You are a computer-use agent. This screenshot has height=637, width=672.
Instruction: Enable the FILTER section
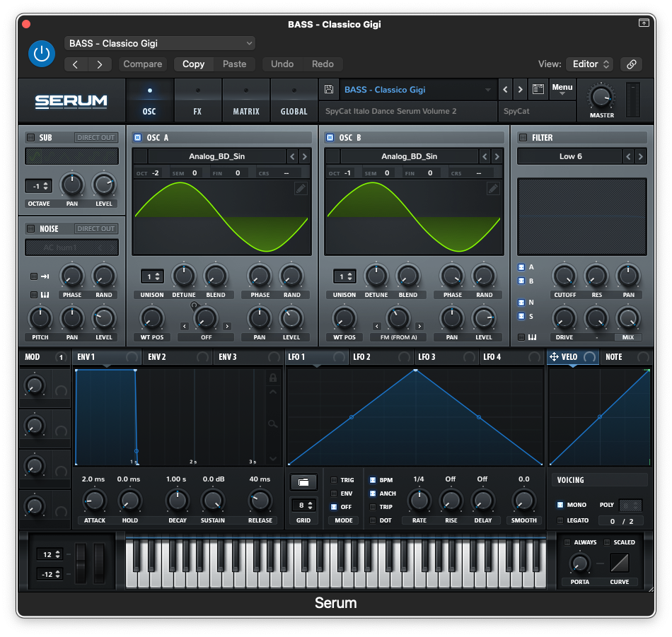pyautogui.click(x=523, y=137)
